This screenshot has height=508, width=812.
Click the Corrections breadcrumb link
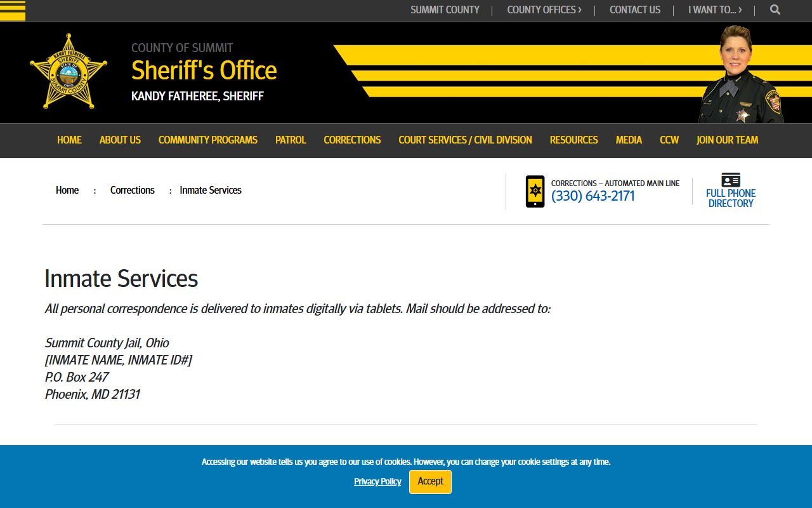[132, 190]
